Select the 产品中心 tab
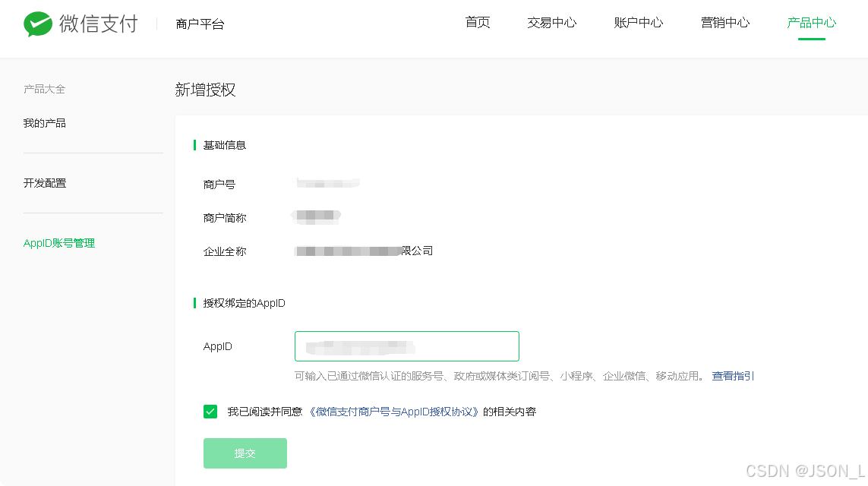This screenshot has width=868, height=486. [812, 23]
